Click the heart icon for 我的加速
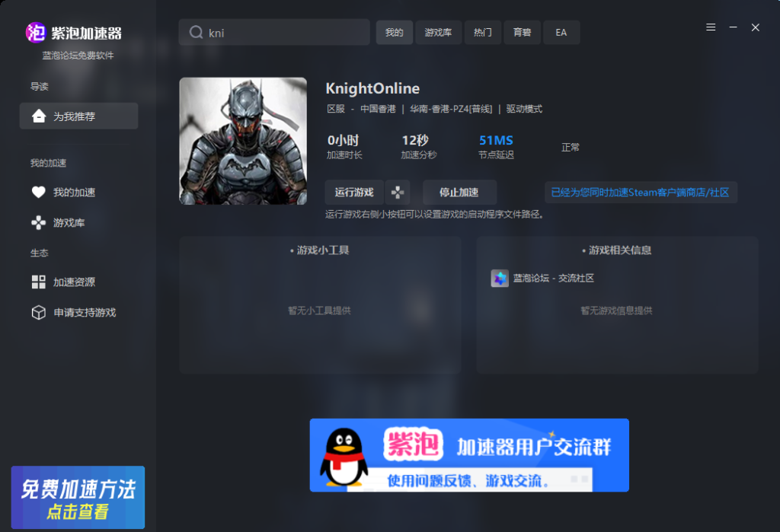Image resolution: width=780 pixels, height=532 pixels. coord(38,192)
